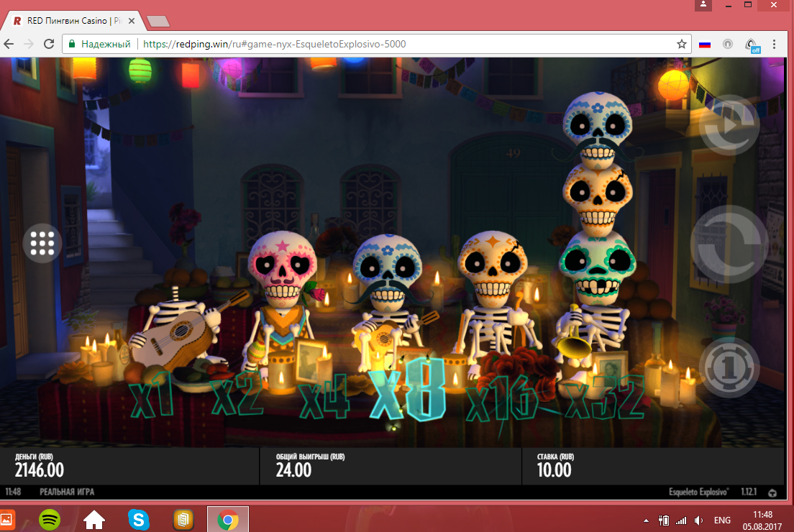Open the bet chip selector button
This screenshot has height=532, width=794.
tap(729, 367)
